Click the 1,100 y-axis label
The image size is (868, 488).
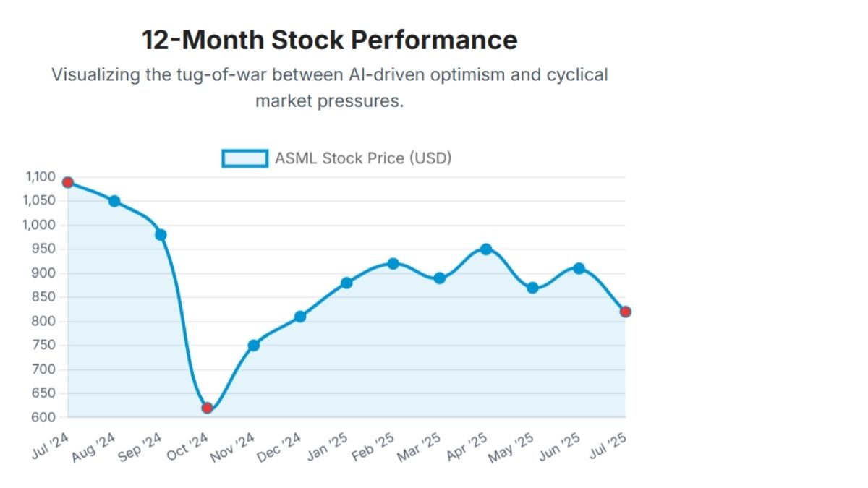[41, 176]
